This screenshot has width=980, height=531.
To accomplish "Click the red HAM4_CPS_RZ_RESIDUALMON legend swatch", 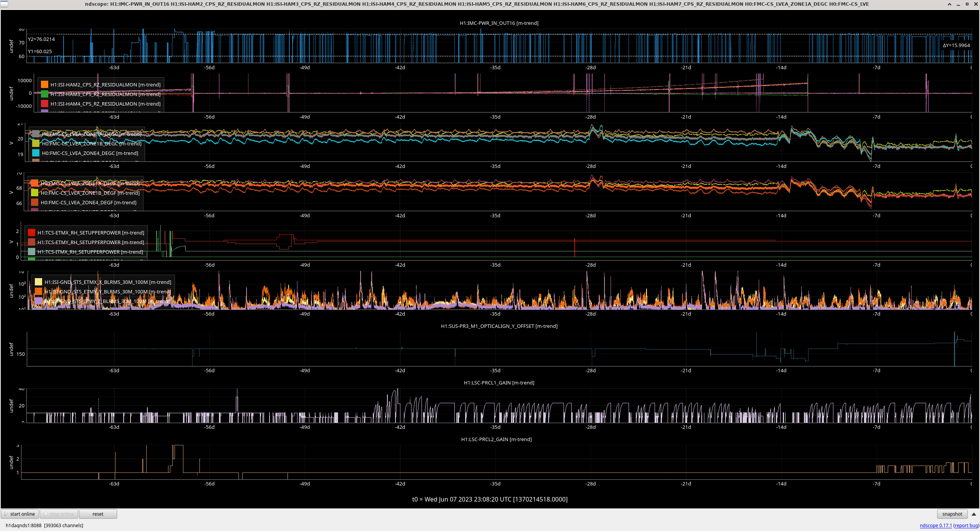I will point(45,104).
